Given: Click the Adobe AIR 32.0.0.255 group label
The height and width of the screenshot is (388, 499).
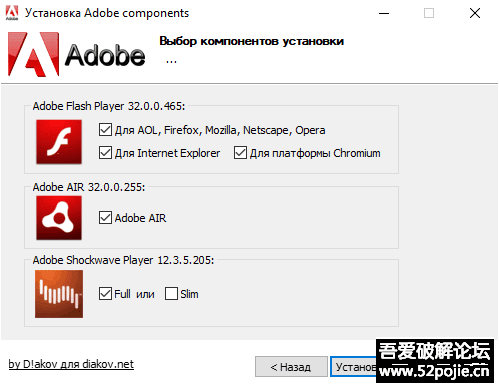Looking at the screenshot, I should pyautogui.click(x=89, y=187).
